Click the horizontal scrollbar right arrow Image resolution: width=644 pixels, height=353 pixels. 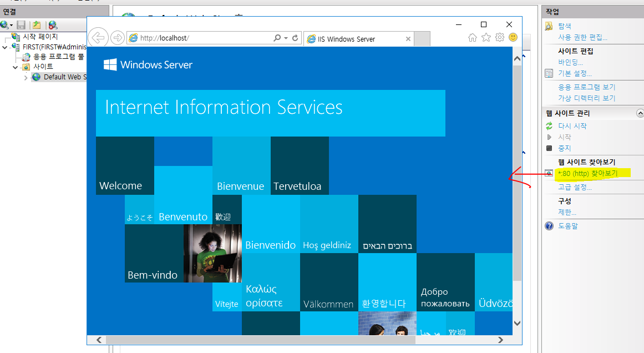500,340
